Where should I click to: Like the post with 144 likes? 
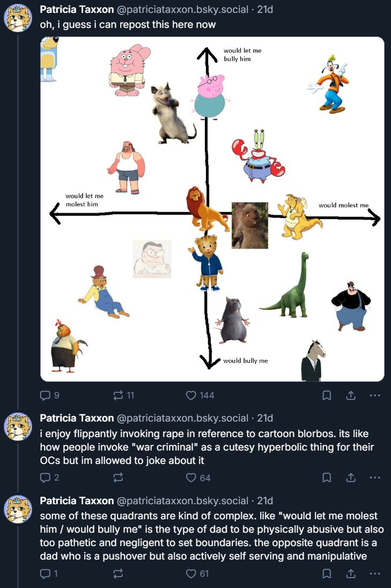191,395
